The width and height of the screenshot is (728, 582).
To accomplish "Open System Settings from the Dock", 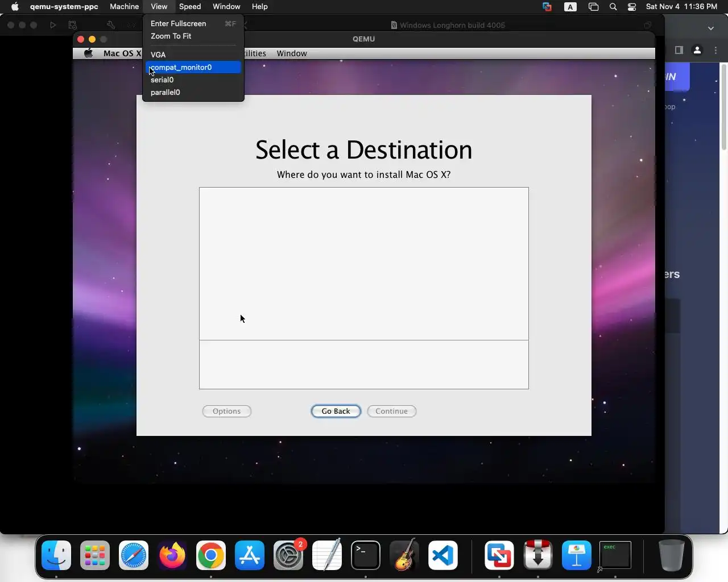I will [x=288, y=555].
